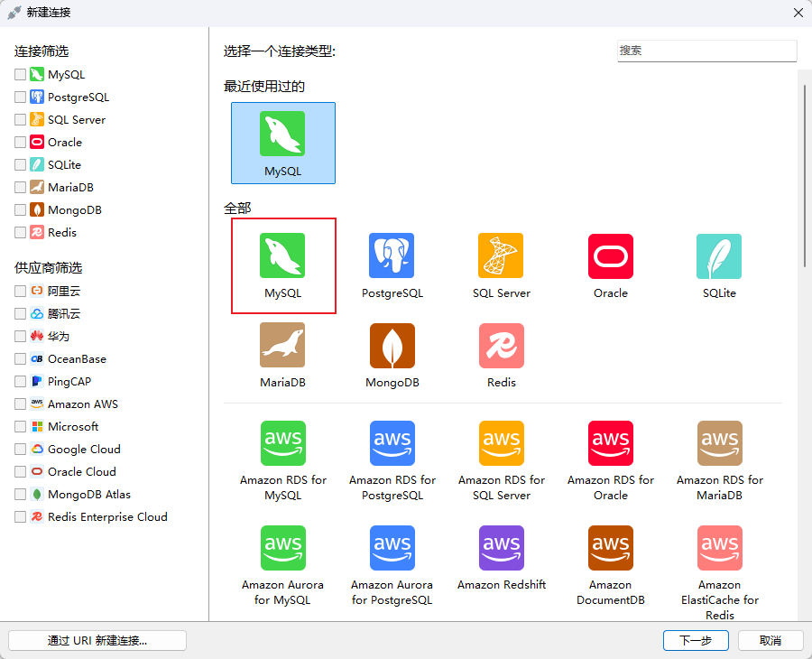Select the MongoDB leaf icon

392,346
